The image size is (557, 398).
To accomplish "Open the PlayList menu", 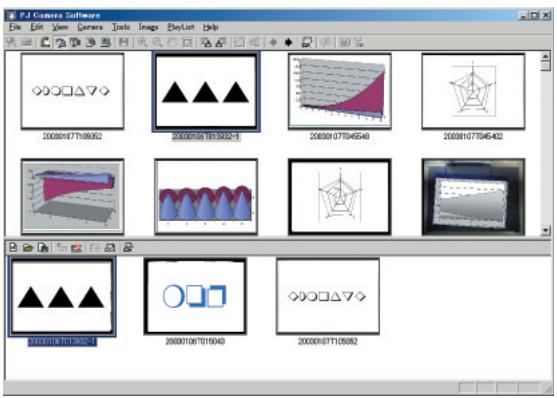I will (181, 27).
